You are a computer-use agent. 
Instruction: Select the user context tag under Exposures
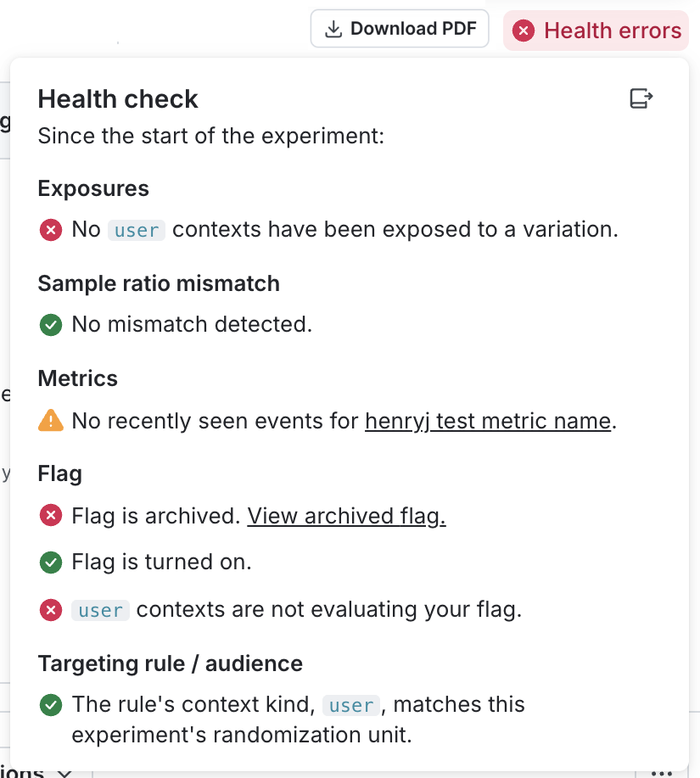click(x=136, y=229)
